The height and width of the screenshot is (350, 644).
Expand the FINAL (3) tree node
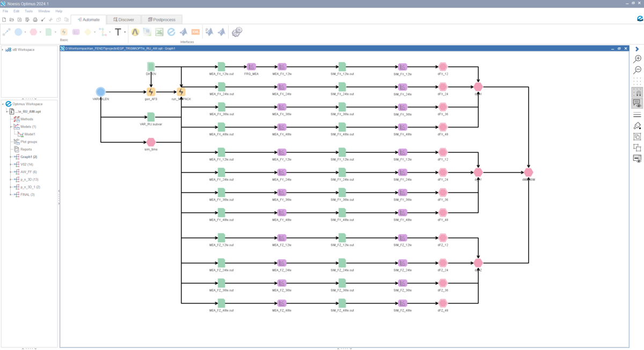[11, 195]
